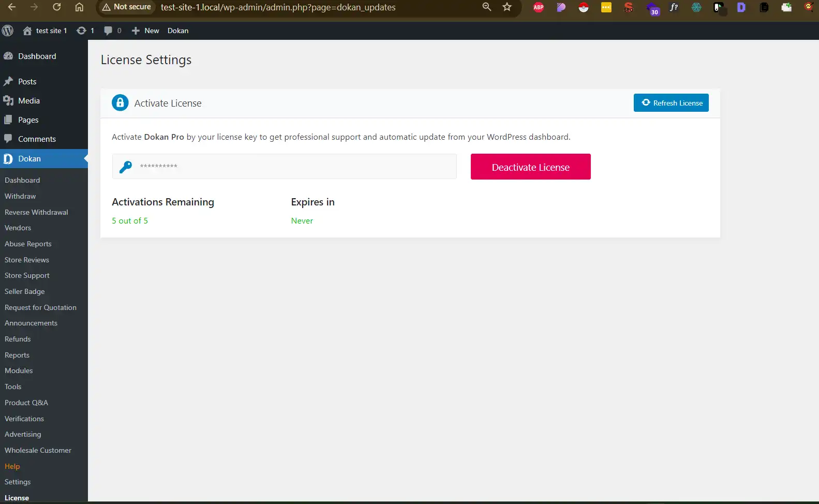Click the browser forward arrow

pyautogui.click(x=34, y=7)
